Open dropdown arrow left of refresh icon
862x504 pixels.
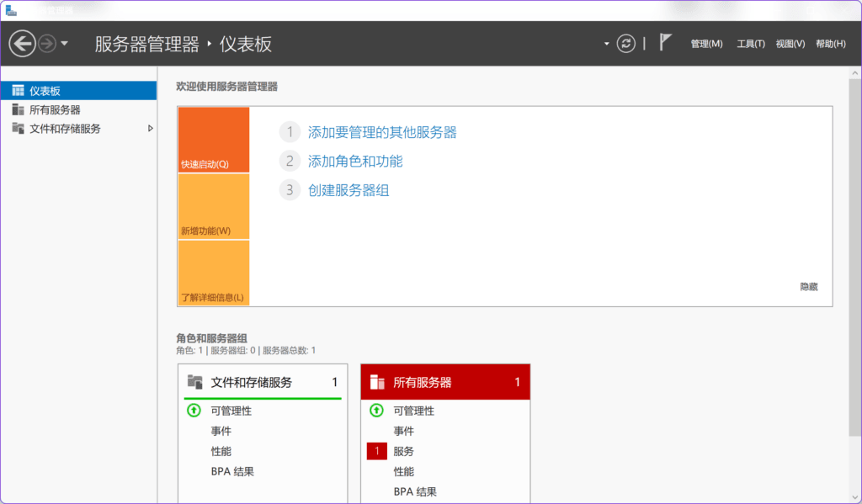[x=606, y=44]
